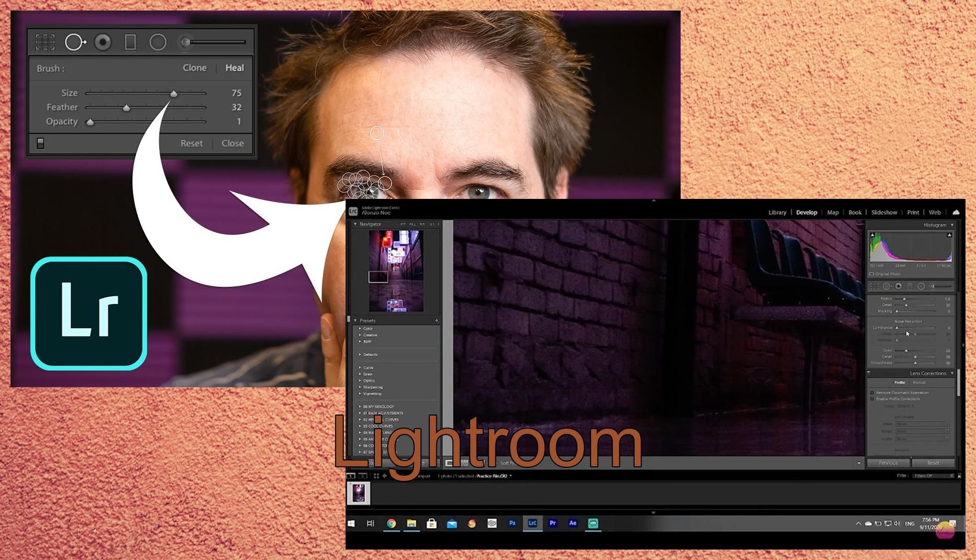Adjust the brush Opacity slider handle
Screen dimensions: 976x560
[x=90, y=122]
